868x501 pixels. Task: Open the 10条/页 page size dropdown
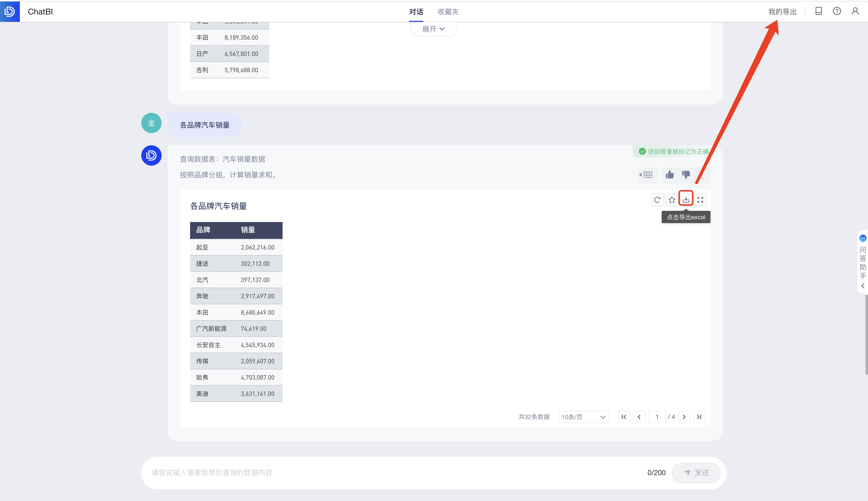click(583, 417)
